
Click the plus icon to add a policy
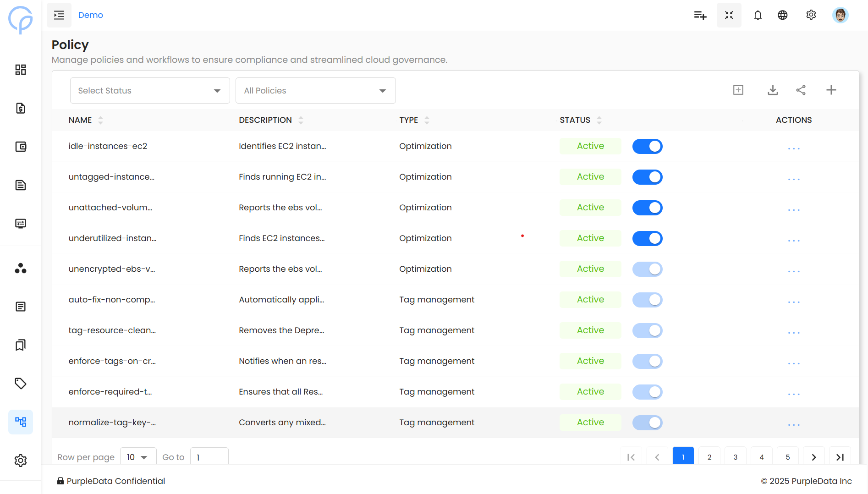831,90
